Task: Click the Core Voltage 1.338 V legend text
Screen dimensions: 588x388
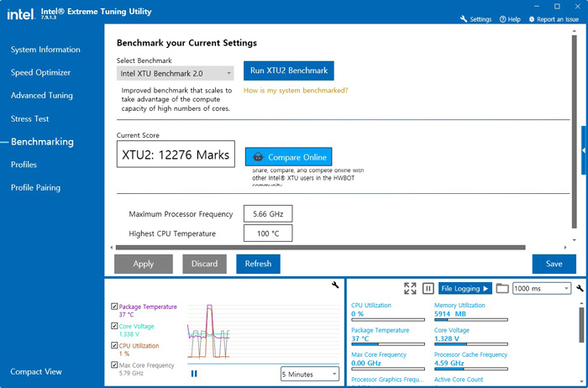Action: [x=129, y=334]
